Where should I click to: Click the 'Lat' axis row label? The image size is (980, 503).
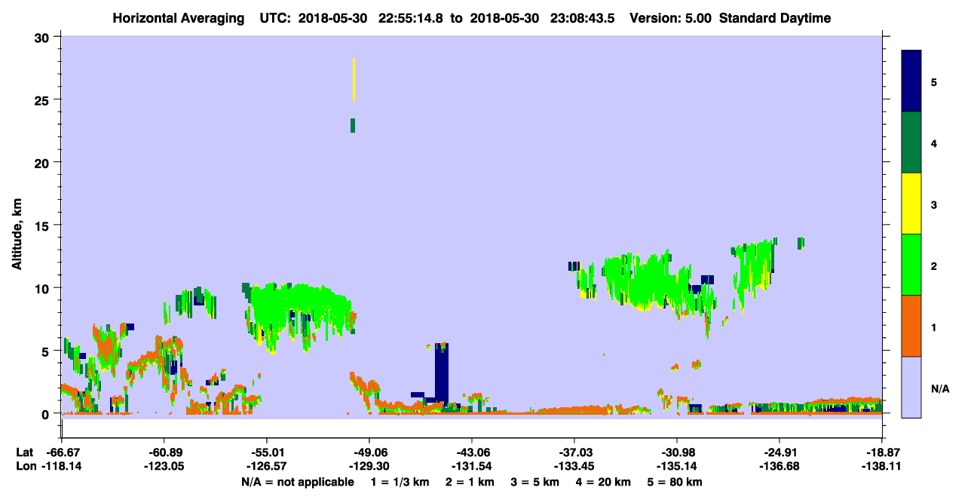point(25,452)
